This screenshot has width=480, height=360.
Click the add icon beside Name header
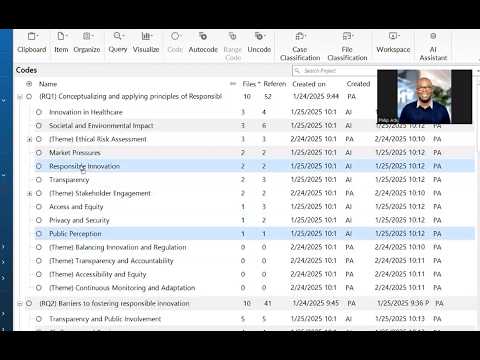click(x=29, y=84)
